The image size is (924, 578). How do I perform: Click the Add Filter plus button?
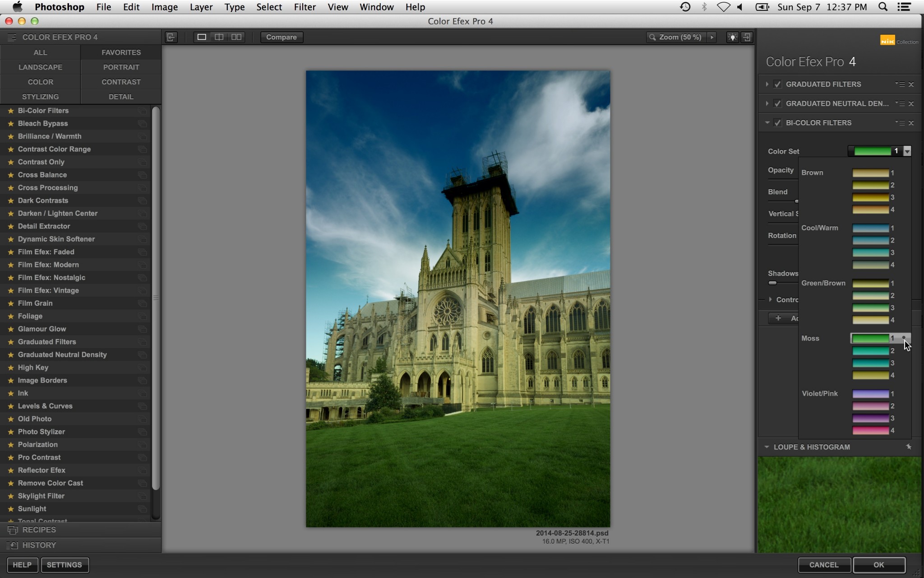[778, 318]
